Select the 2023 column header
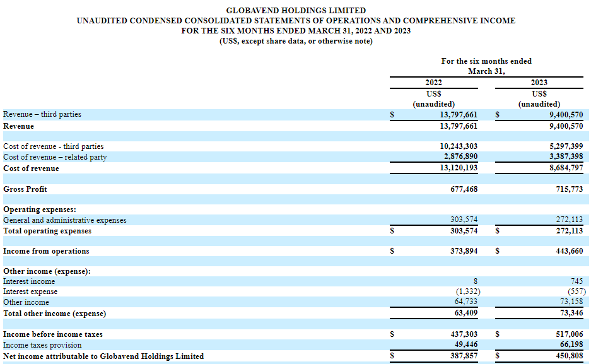This screenshot has width=591, height=364. [539, 83]
